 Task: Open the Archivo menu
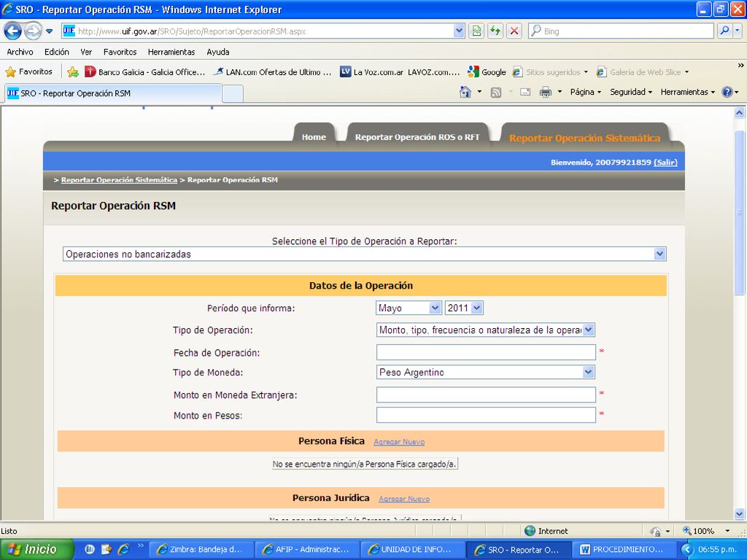coord(20,52)
